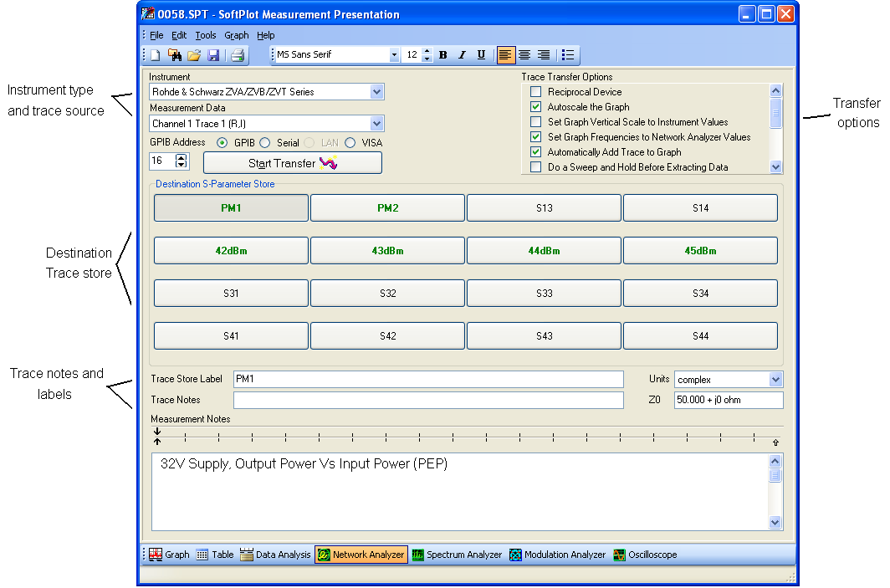890x588 pixels.
Task: Select the 43dBm trace store button
Action: 387,250
